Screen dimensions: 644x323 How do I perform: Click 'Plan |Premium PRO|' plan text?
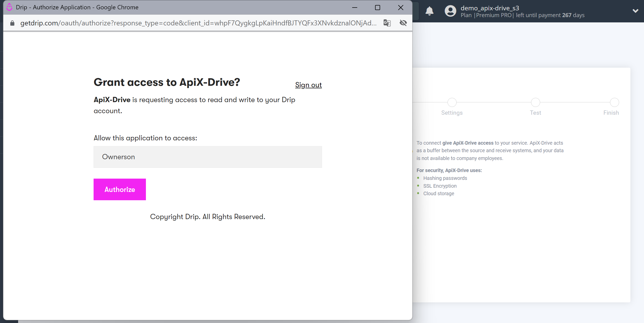(x=487, y=15)
